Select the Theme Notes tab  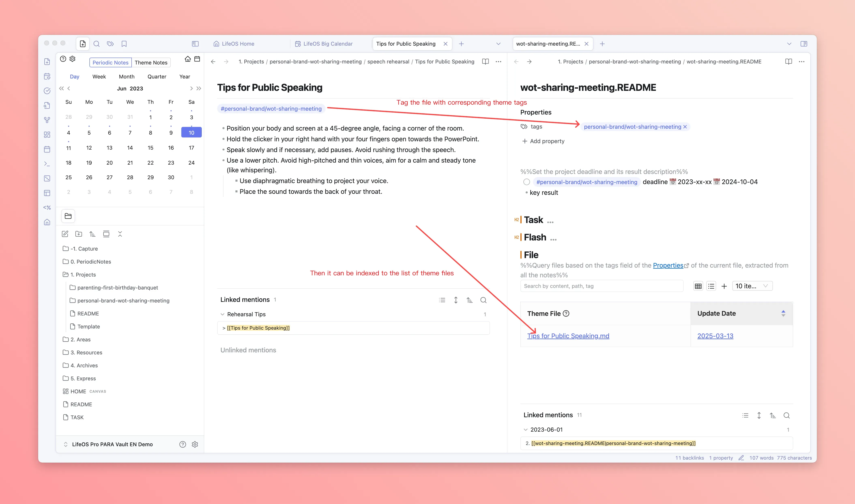click(x=151, y=62)
